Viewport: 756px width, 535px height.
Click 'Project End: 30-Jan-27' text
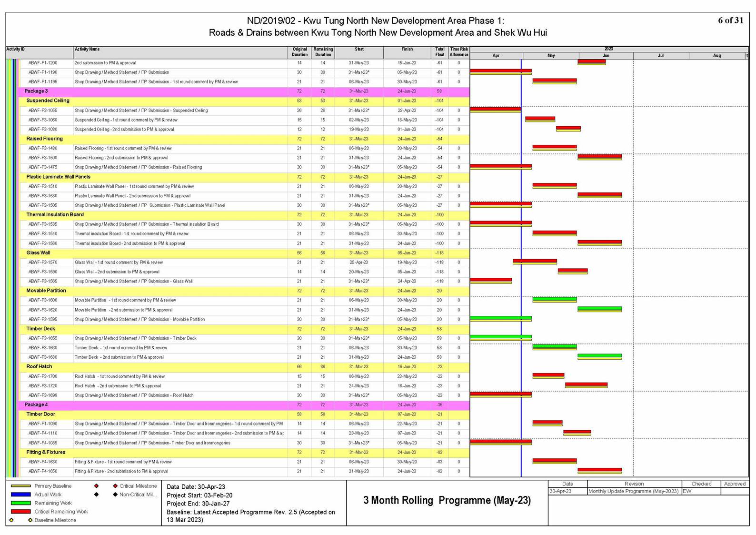(x=198, y=504)
